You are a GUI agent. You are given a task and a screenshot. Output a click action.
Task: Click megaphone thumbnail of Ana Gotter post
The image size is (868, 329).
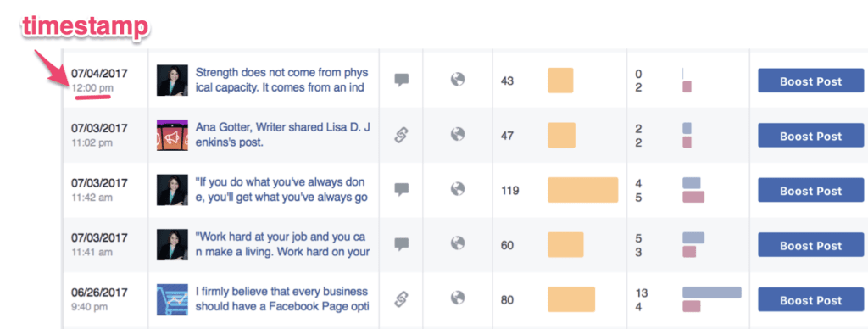(172, 135)
